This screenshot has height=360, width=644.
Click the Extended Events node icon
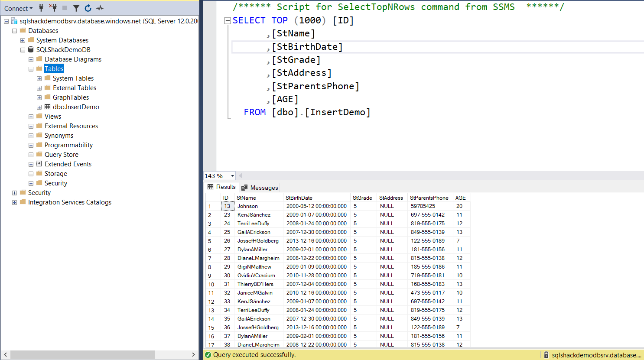click(x=39, y=164)
